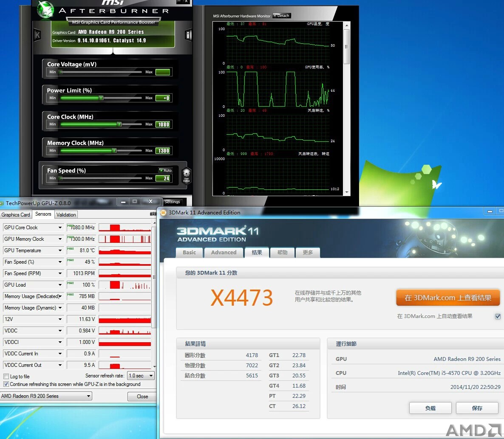Click Detach on the Hardware Monitor
Image resolution: width=504 pixels, height=439 pixels.
[x=282, y=16]
